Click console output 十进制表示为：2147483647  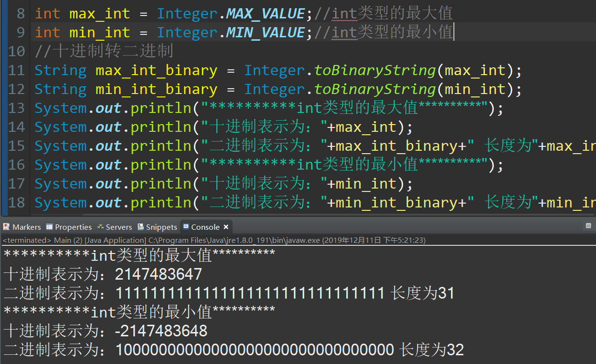point(103,274)
